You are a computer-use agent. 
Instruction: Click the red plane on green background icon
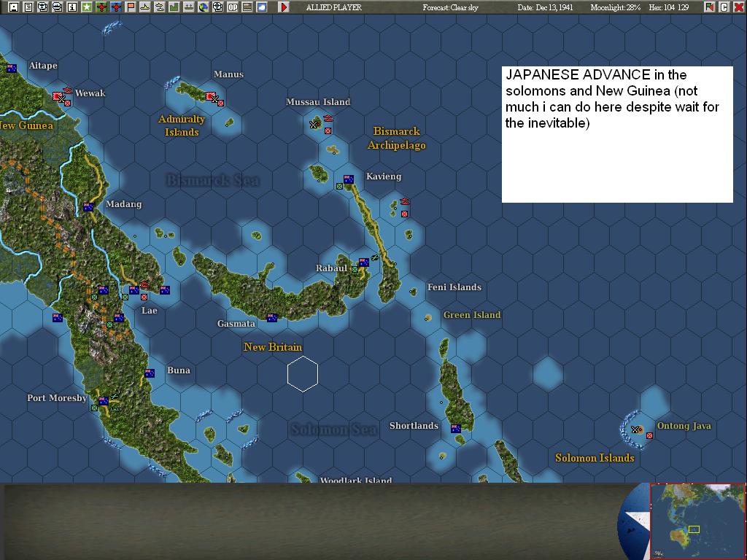(x=101, y=7)
